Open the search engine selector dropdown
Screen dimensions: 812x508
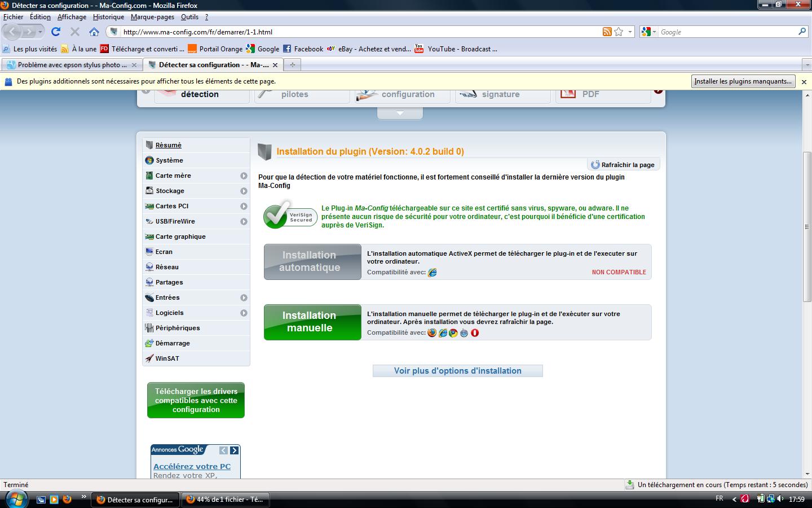click(649, 32)
